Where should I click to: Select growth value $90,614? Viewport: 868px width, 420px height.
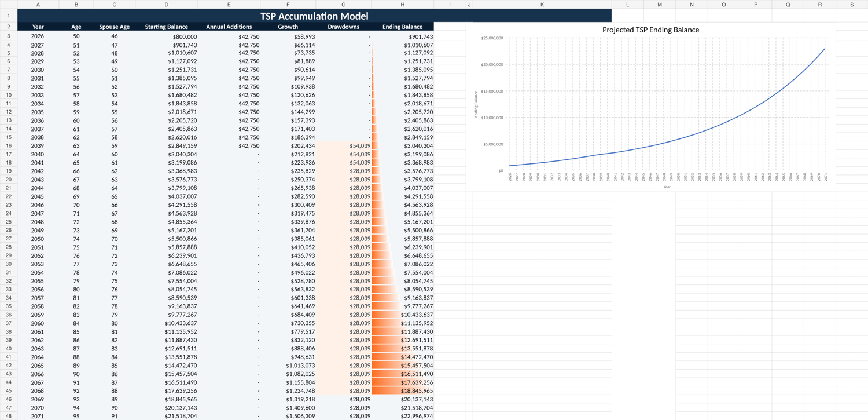(x=288, y=70)
